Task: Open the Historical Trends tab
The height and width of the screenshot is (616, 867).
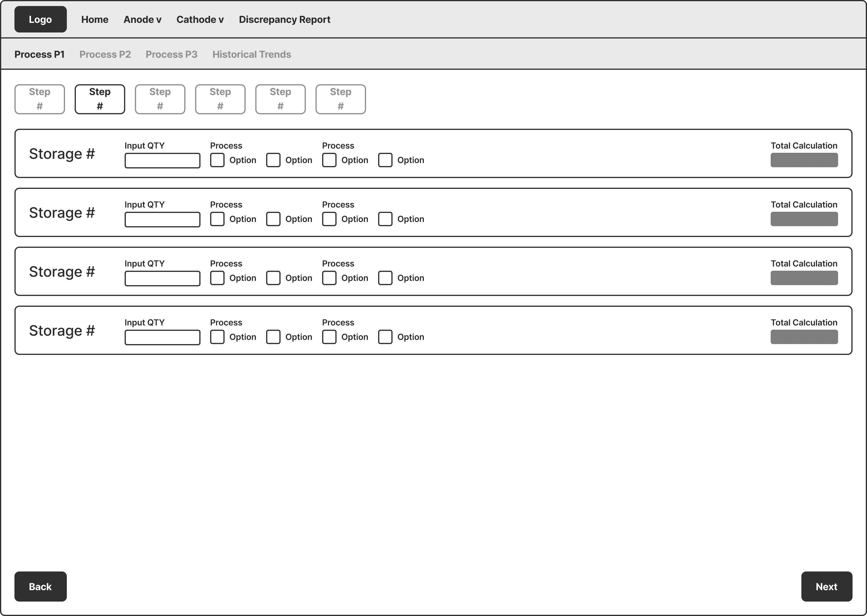Action: pos(251,54)
